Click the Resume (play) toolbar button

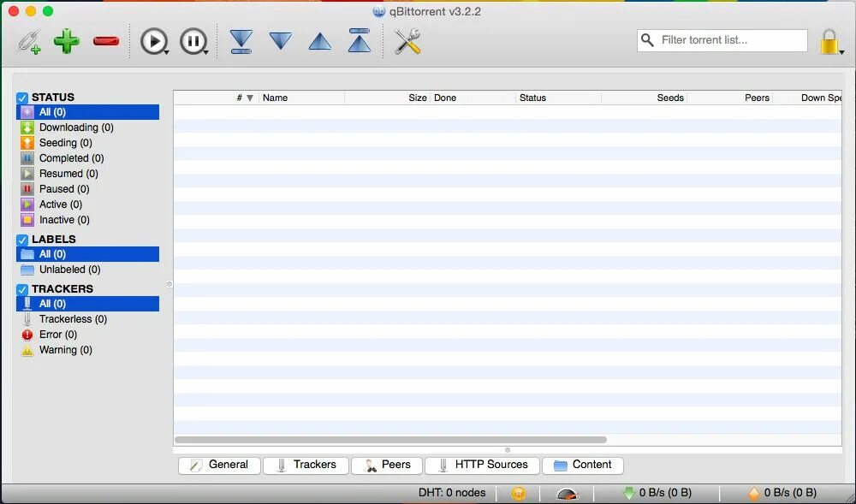153,41
